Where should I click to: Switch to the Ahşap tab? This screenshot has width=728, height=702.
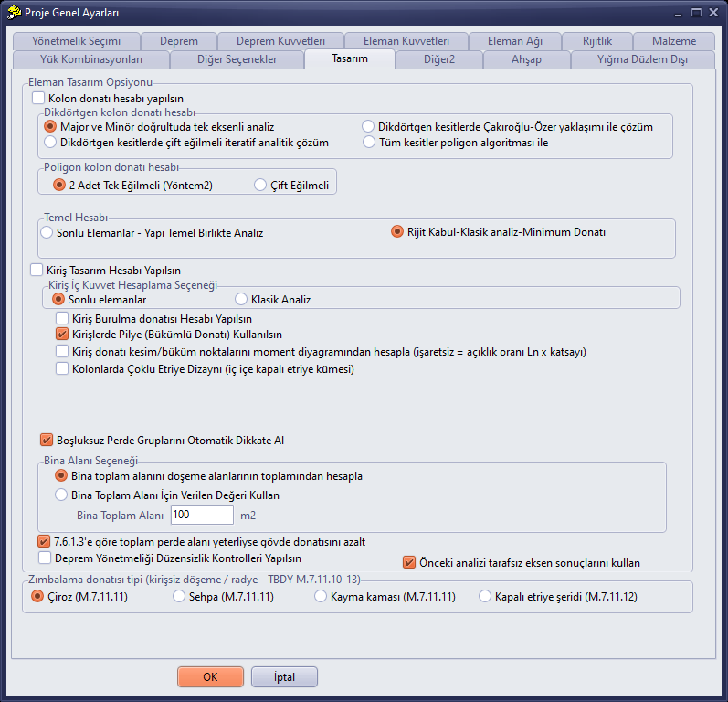pyautogui.click(x=526, y=59)
